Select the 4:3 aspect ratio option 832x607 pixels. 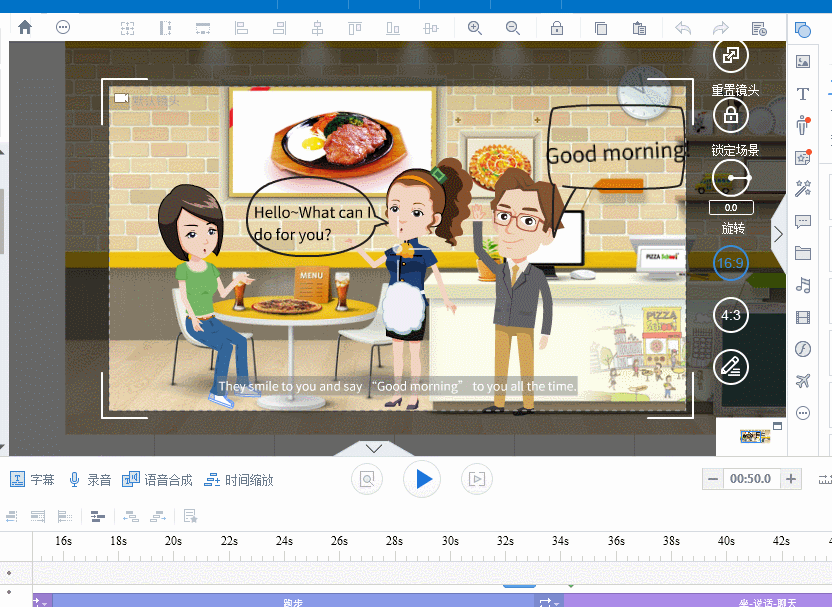(x=731, y=315)
